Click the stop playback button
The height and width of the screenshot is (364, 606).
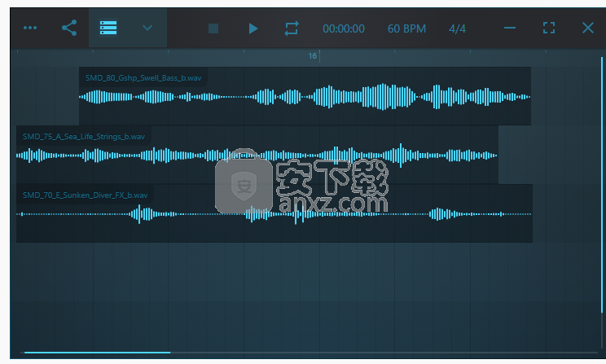[213, 29]
